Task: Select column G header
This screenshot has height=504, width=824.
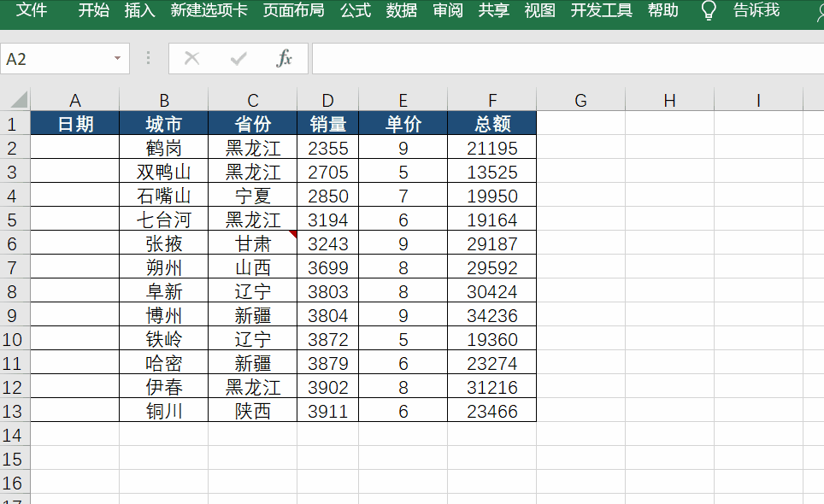Action: pos(580,100)
